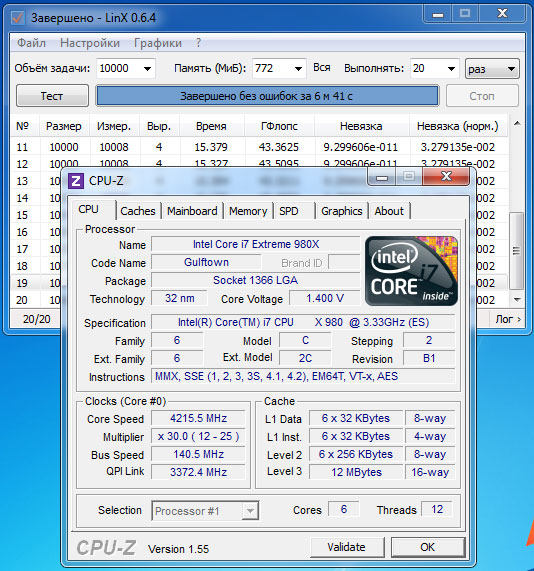Click the Specification field text
The height and width of the screenshot is (571, 534).
303,322
